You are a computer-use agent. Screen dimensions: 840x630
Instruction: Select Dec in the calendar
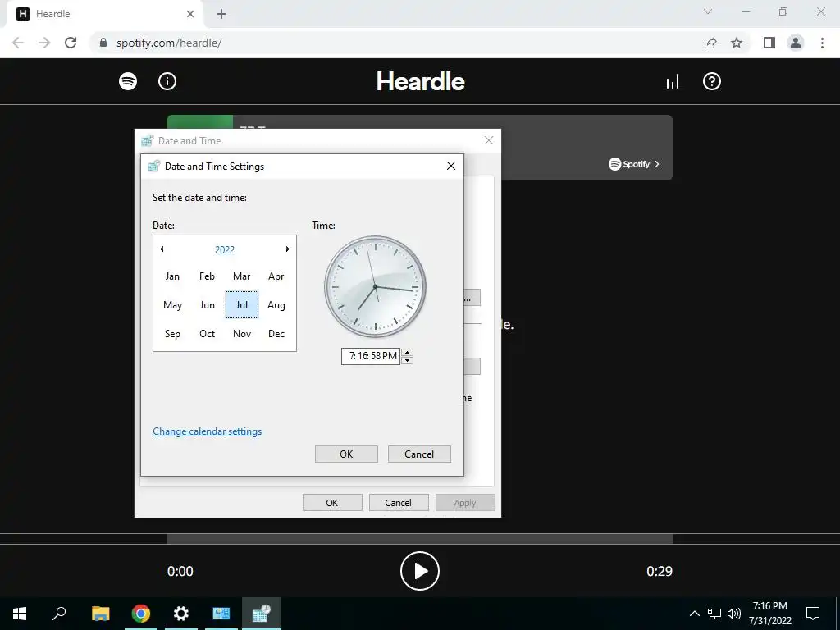(276, 334)
